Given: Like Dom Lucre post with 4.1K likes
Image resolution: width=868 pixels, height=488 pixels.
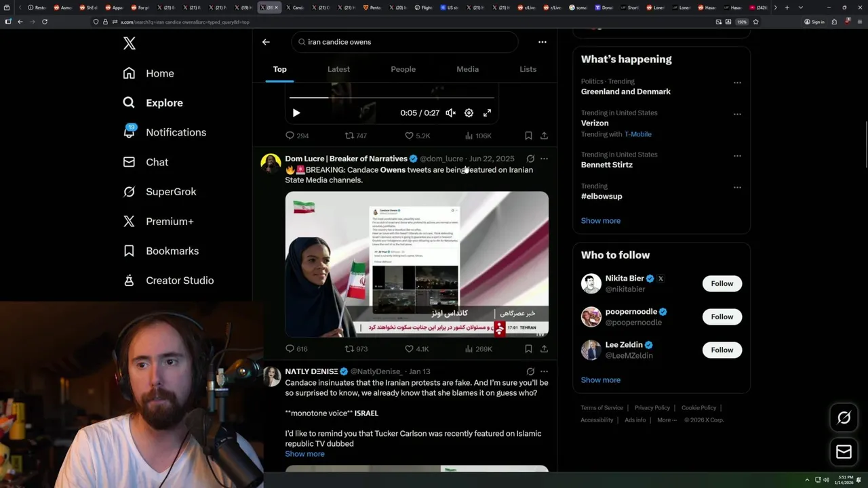Looking at the screenshot, I should tap(417, 349).
